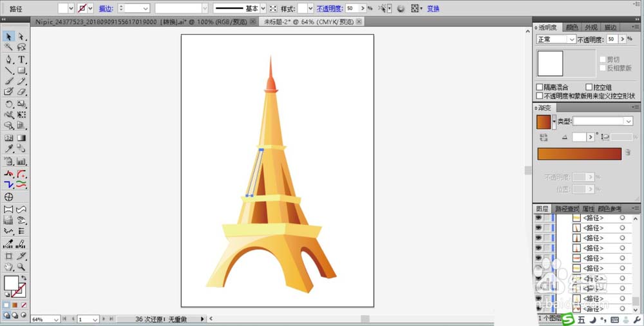644x326 pixels.
Task: Select the Eyedropper tool
Action: [x=8, y=149]
